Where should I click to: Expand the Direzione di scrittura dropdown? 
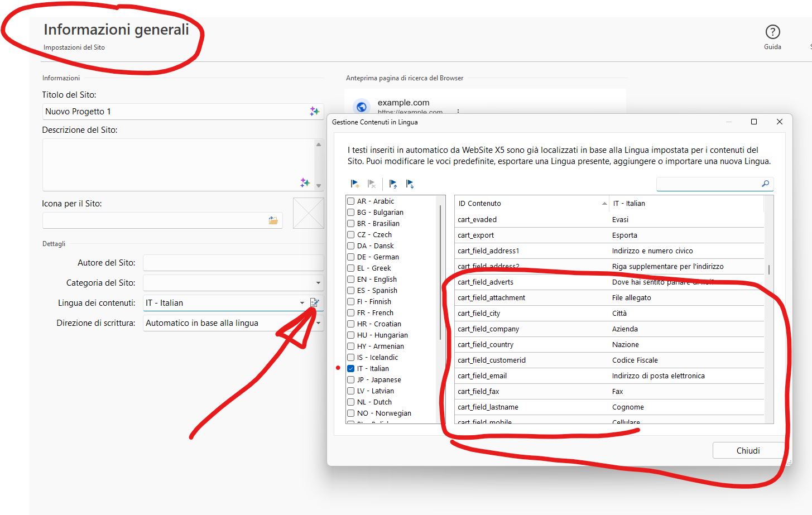point(318,323)
